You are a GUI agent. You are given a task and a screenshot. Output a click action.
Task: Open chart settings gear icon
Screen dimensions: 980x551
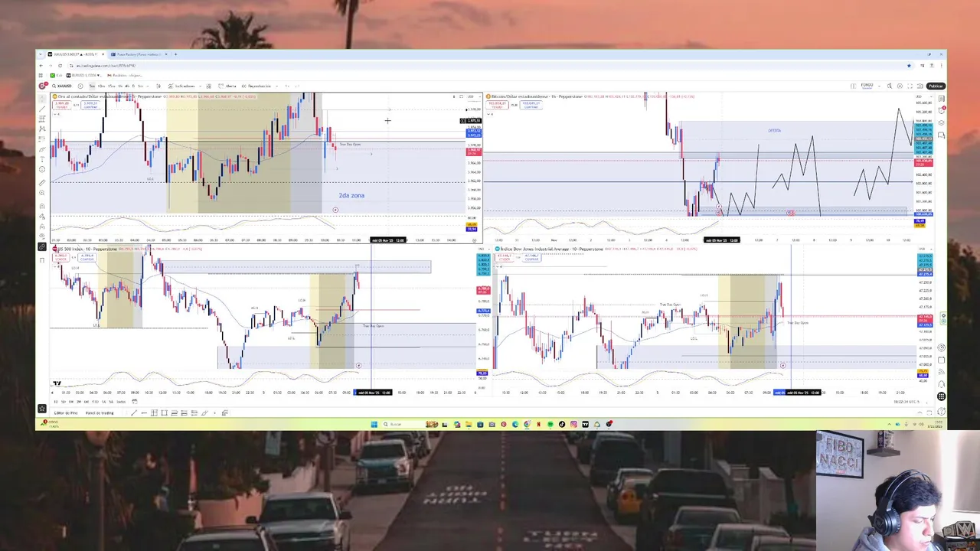[900, 86]
